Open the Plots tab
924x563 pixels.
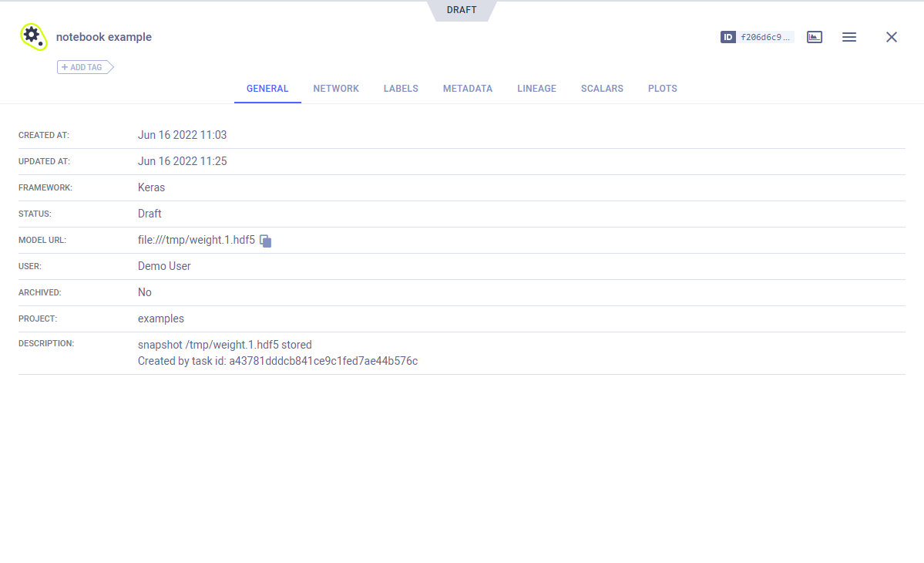tap(663, 89)
